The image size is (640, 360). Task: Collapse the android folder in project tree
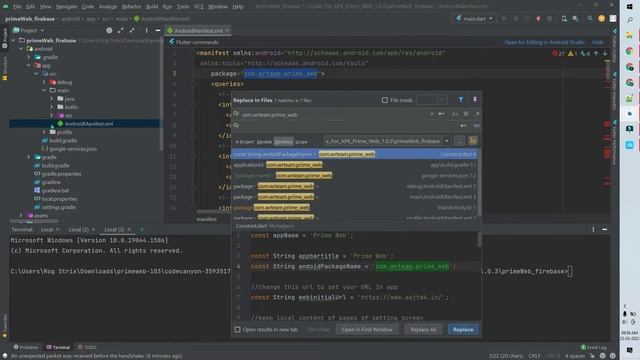tap(21, 49)
